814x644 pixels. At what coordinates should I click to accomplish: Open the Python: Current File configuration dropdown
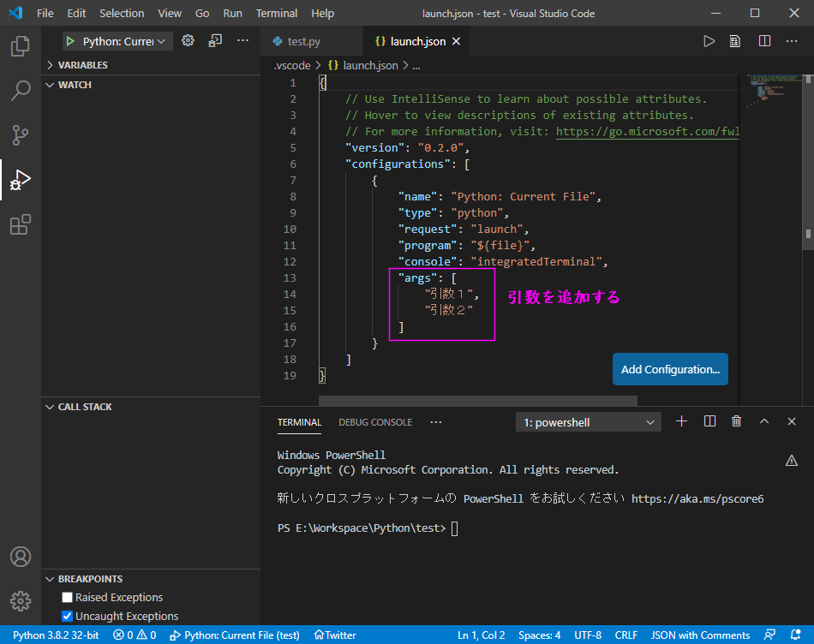point(123,41)
